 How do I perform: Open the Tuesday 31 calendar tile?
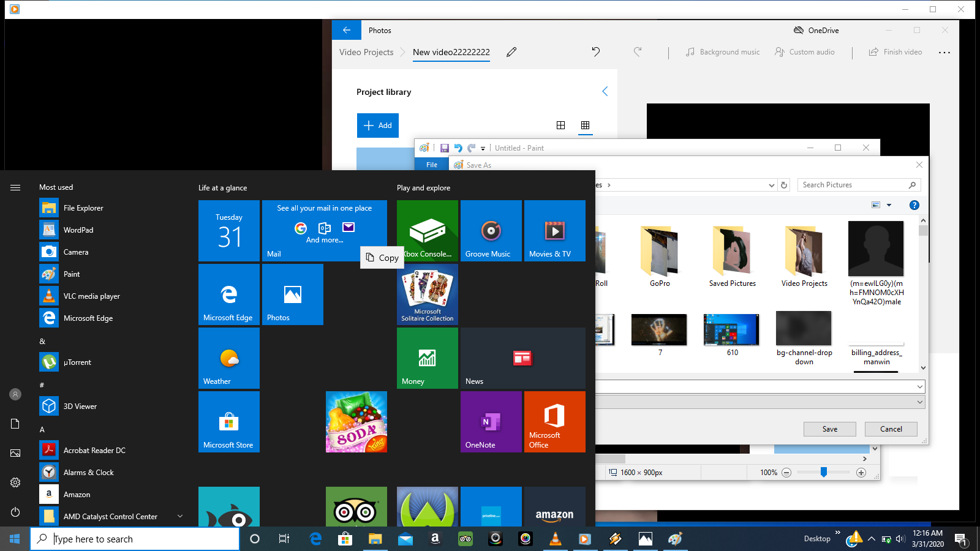(x=229, y=231)
